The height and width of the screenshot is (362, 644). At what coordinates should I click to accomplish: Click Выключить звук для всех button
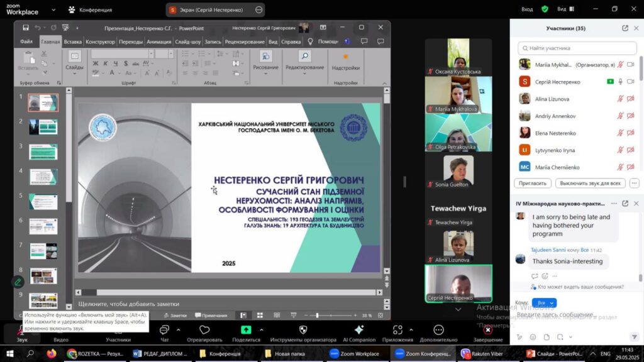590,184
